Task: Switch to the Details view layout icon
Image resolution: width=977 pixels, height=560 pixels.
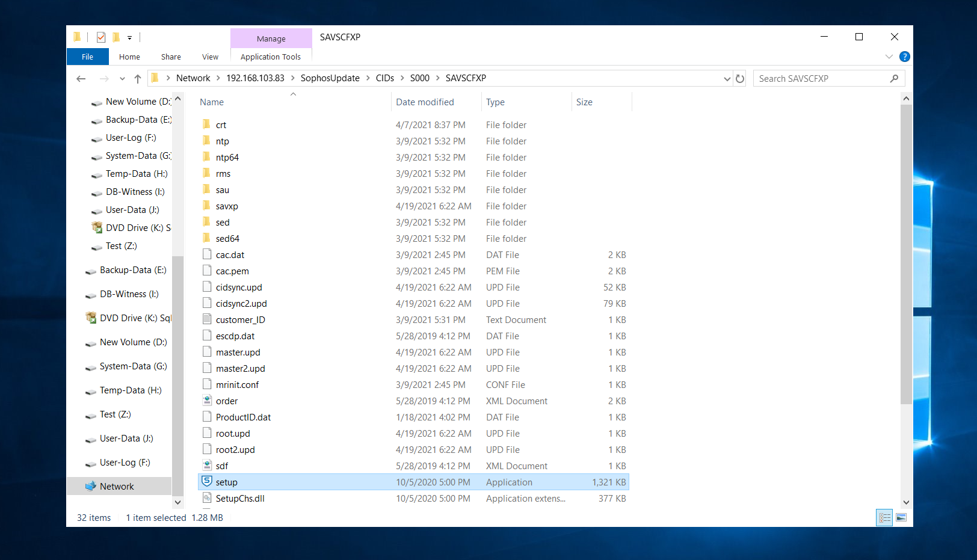Action: (884, 517)
